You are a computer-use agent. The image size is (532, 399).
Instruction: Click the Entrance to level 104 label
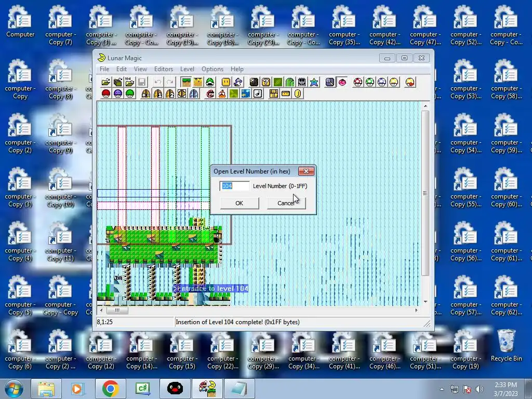211,289
